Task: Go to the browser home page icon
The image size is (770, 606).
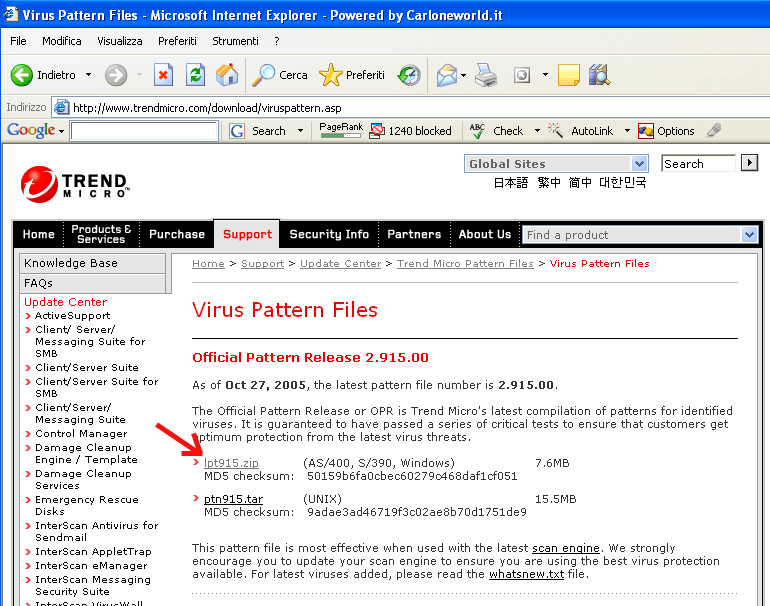Action: click(x=227, y=75)
